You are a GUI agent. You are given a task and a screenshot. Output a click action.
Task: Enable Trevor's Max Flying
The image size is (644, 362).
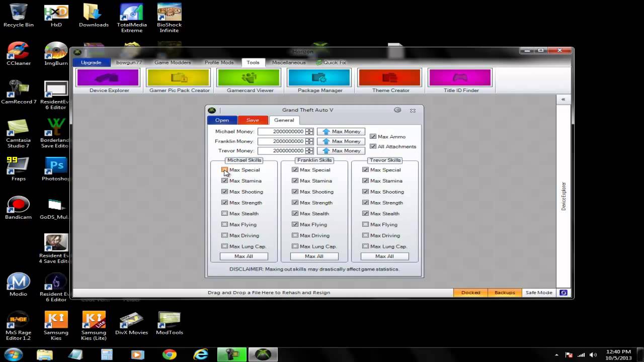[x=365, y=225]
